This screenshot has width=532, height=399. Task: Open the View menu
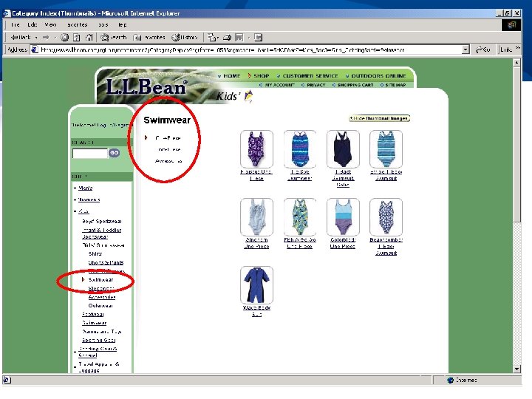click(x=50, y=25)
